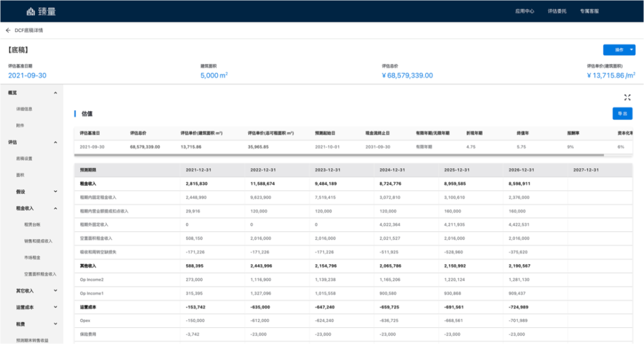This screenshot has height=344, width=644.
Task: Open the 操作 dropdown arrow
Action: [632, 50]
